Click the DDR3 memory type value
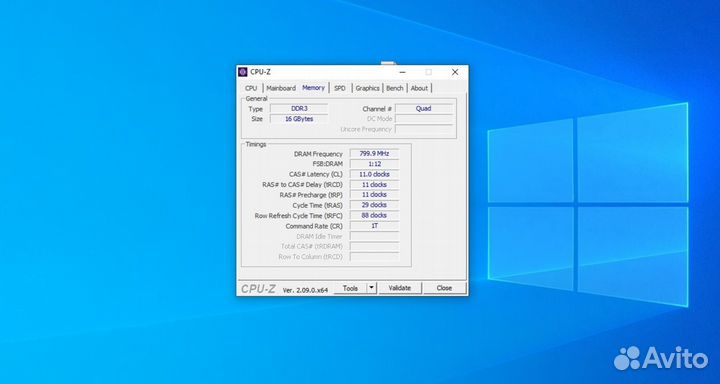The width and height of the screenshot is (720, 384). (x=299, y=109)
